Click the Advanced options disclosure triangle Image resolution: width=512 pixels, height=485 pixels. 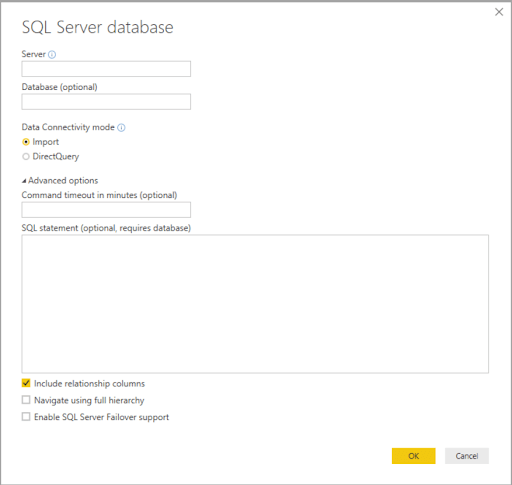point(24,181)
